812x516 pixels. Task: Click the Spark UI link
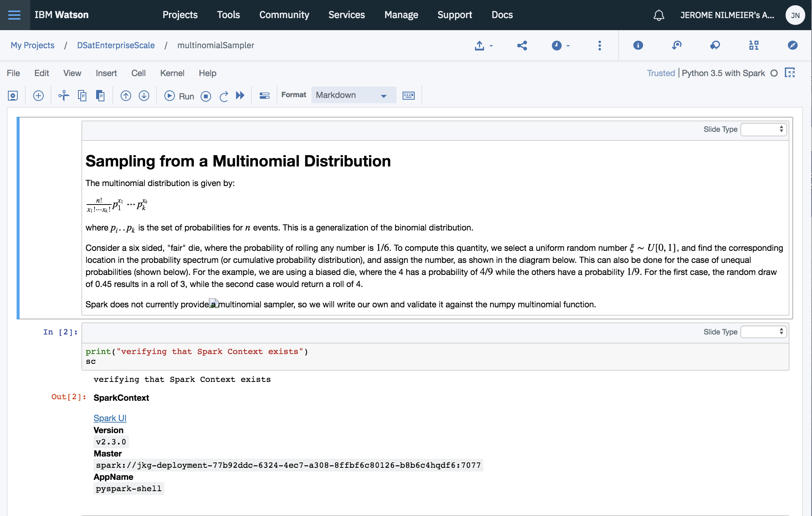click(110, 418)
